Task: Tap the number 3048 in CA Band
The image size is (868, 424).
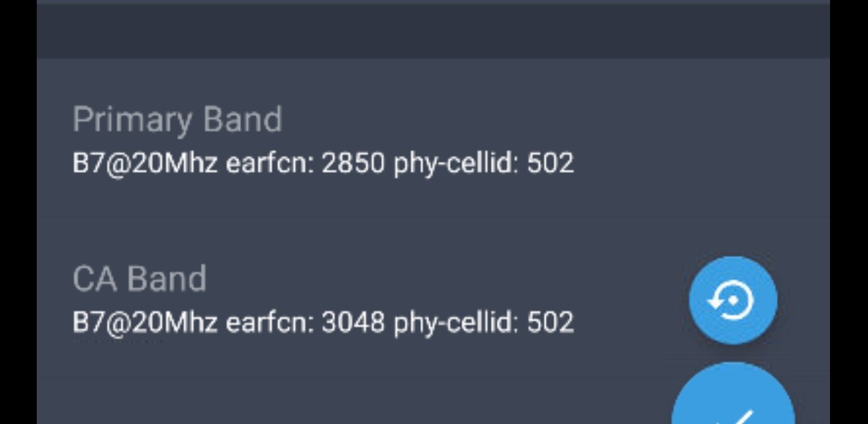Action: click(x=353, y=322)
